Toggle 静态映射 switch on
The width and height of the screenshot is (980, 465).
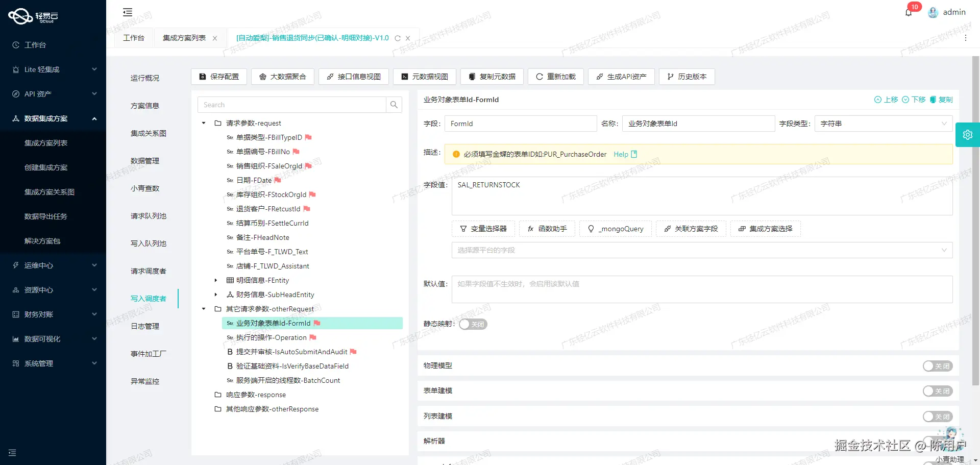[472, 324]
